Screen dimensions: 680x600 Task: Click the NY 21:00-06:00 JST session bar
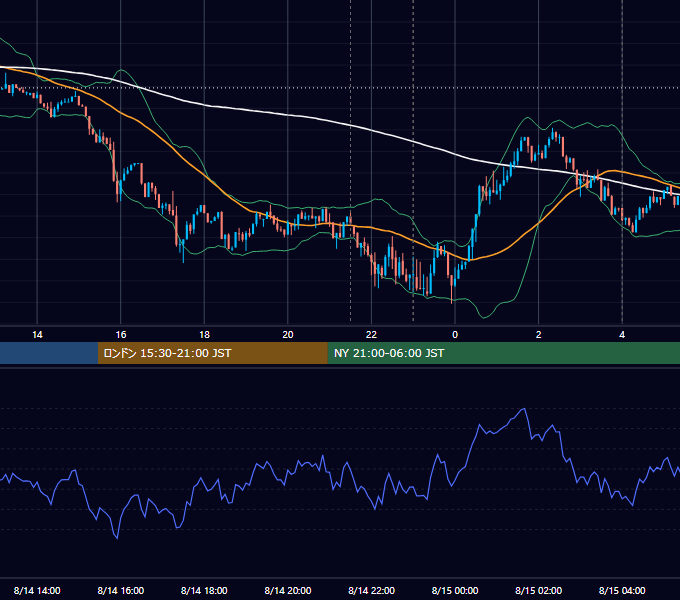click(503, 353)
